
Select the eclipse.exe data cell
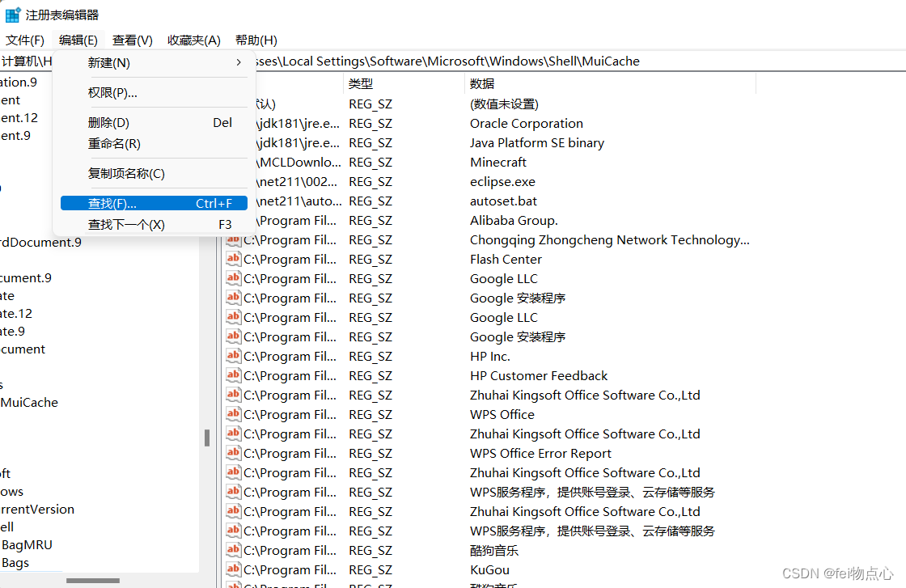coord(502,182)
